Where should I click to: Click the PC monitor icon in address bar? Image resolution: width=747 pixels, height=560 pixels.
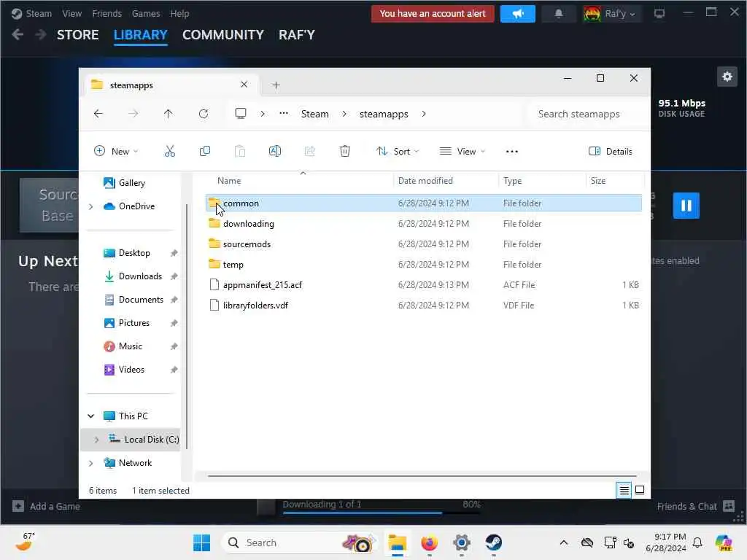pos(241,114)
